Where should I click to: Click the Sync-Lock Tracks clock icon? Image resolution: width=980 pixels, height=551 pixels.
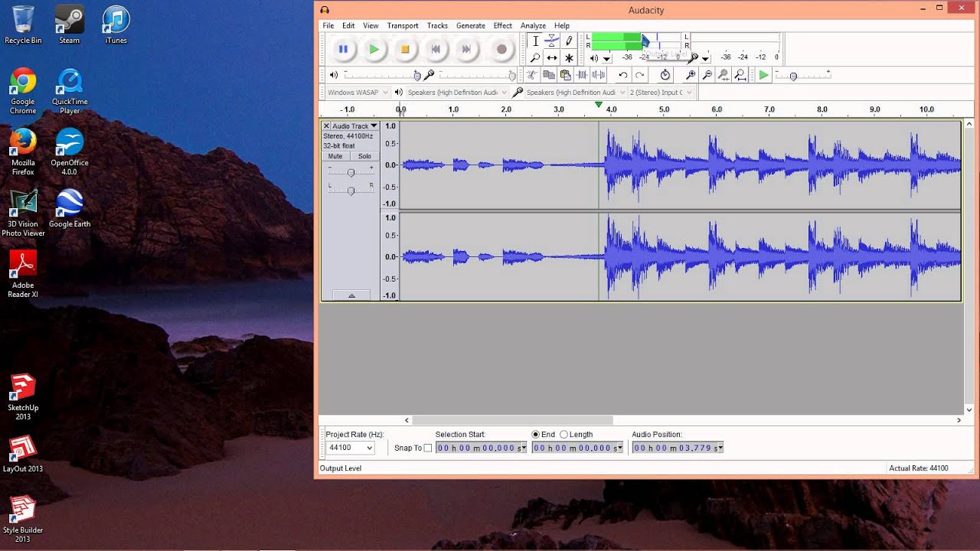click(665, 75)
